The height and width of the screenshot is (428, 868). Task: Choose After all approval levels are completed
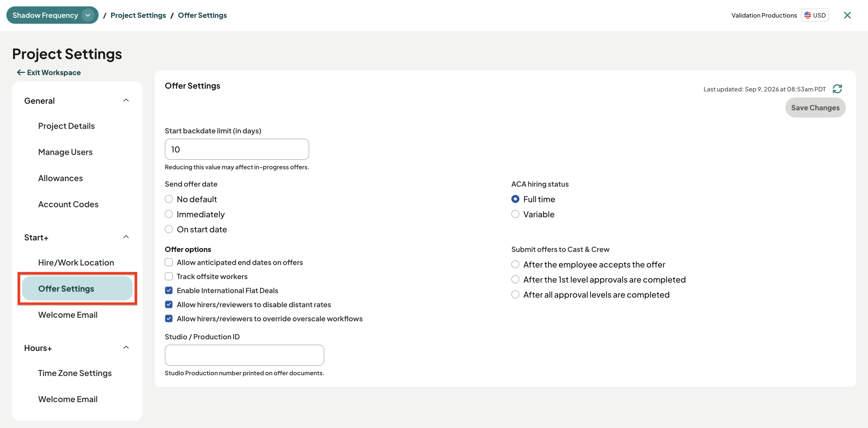pos(515,295)
